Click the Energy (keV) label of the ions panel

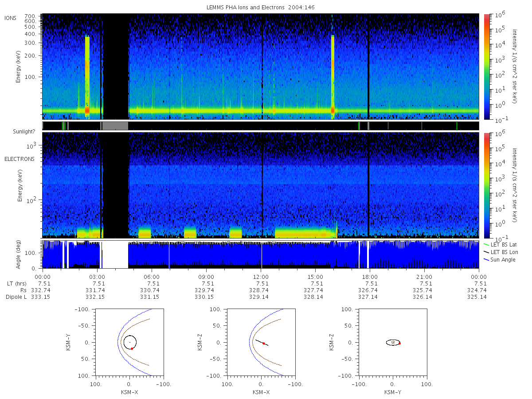pos(18,66)
